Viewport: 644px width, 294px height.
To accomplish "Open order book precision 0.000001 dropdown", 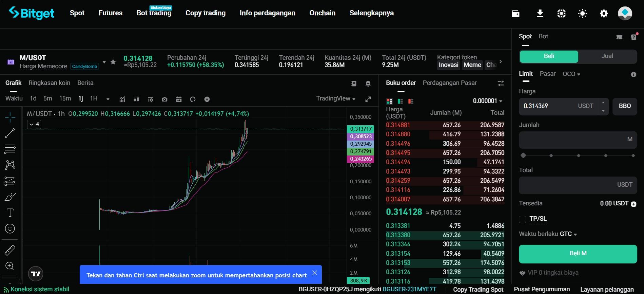I will (487, 101).
